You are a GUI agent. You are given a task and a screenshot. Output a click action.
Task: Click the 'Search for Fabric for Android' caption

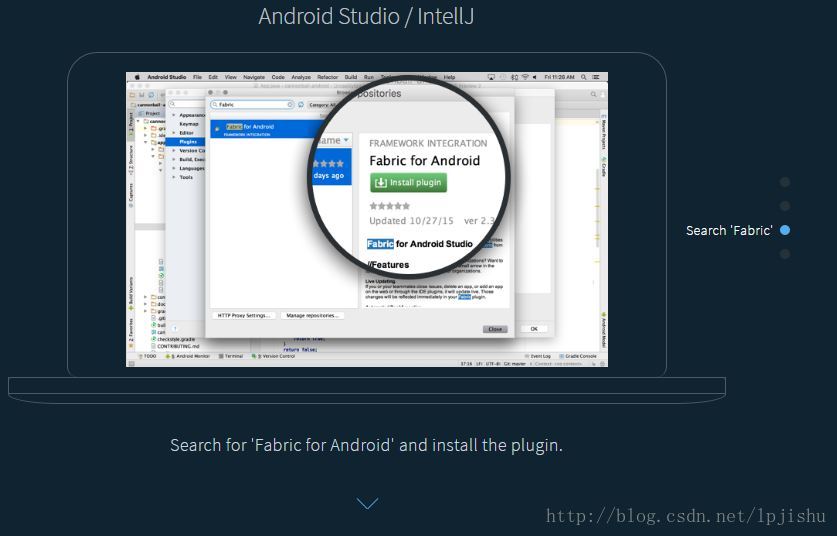366,445
